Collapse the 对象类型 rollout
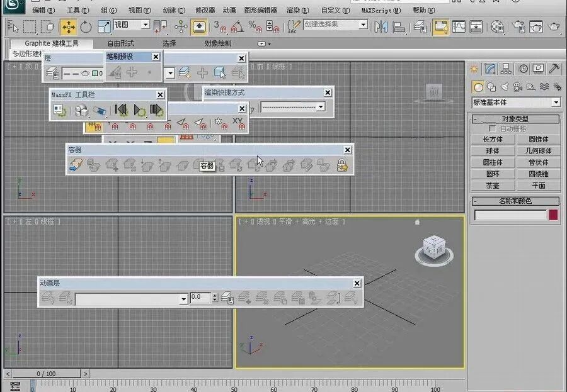The width and height of the screenshot is (567, 392). pyautogui.click(x=515, y=119)
